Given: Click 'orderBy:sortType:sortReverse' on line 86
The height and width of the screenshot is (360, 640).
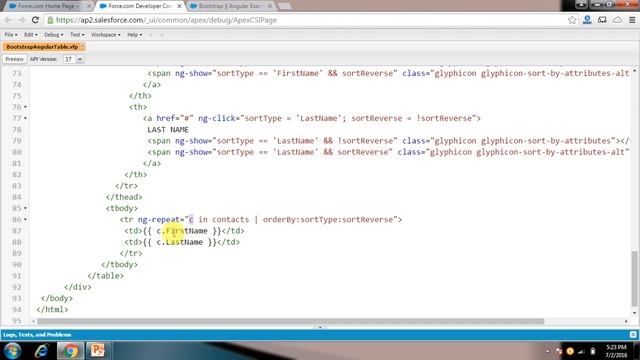Looking at the screenshot, I should (x=329, y=220).
